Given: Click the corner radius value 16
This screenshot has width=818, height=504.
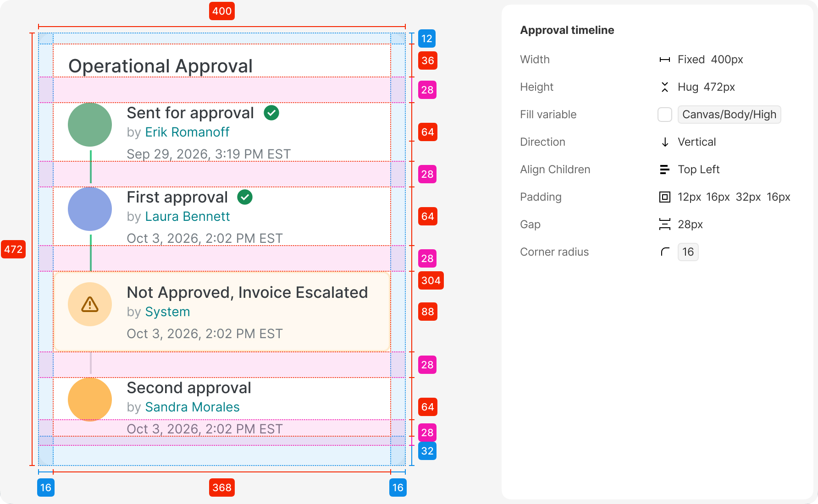Looking at the screenshot, I should [688, 252].
